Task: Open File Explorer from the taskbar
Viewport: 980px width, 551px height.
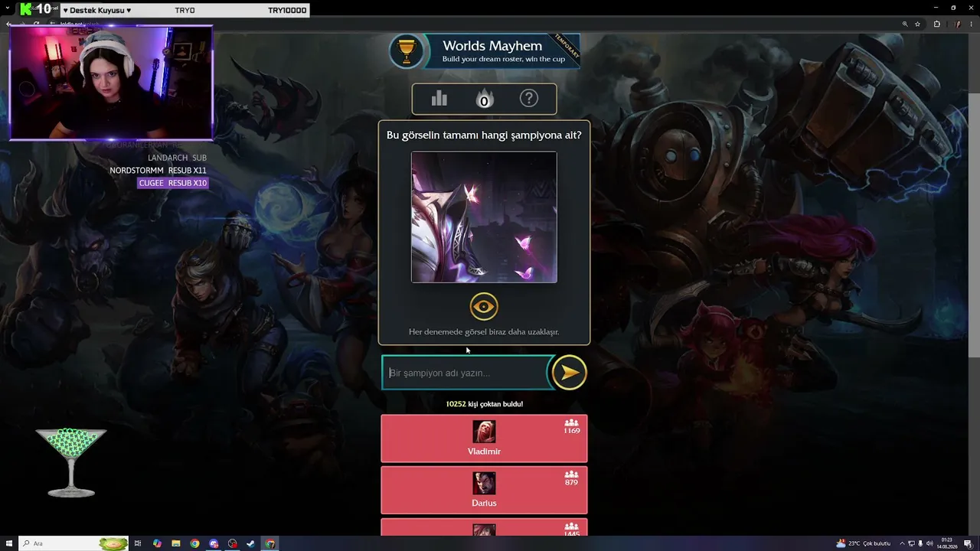Action: pyautogui.click(x=176, y=543)
